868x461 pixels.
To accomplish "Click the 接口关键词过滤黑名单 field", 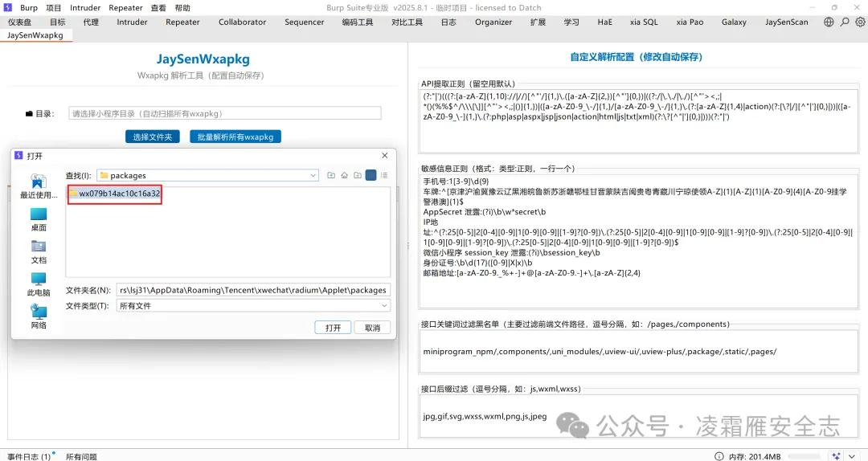I will click(x=639, y=352).
